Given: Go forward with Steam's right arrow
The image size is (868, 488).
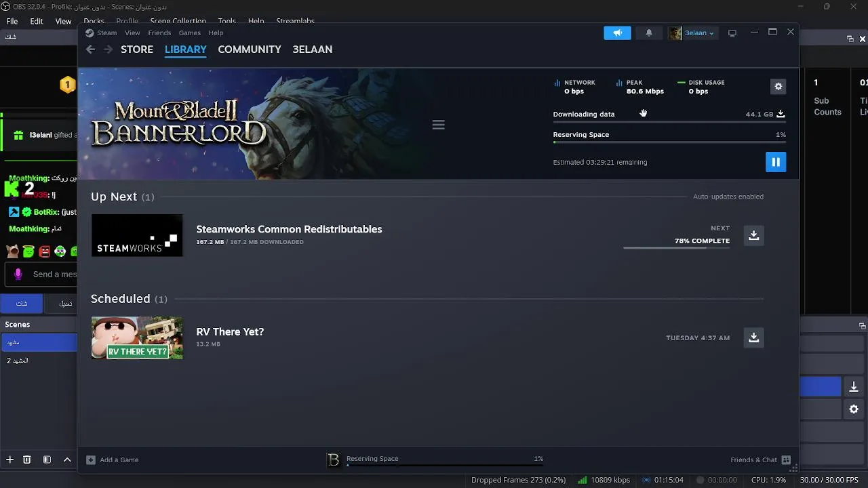Looking at the screenshot, I should (x=108, y=49).
